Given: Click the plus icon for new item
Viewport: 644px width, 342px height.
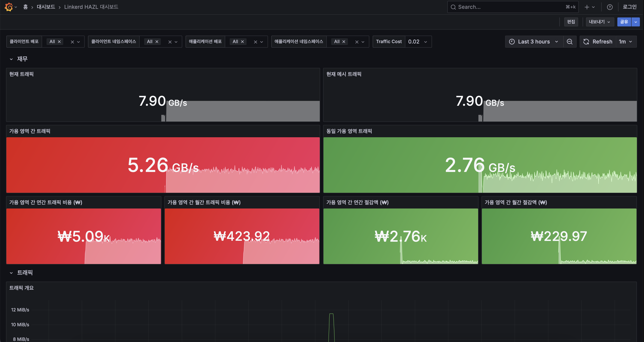Looking at the screenshot, I should (x=587, y=7).
